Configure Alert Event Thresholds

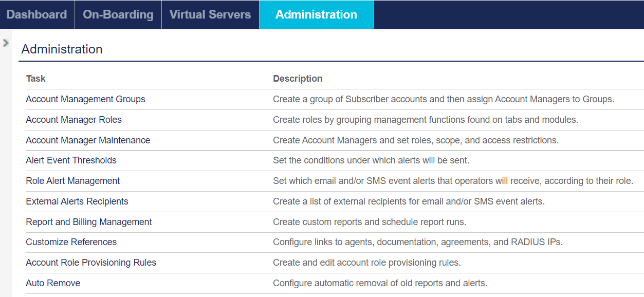tap(71, 160)
